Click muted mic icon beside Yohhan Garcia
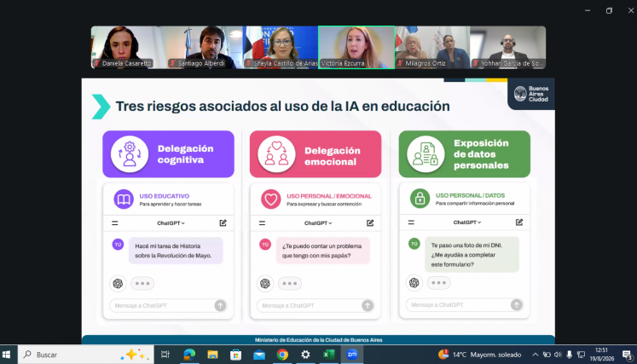 tap(476, 63)
